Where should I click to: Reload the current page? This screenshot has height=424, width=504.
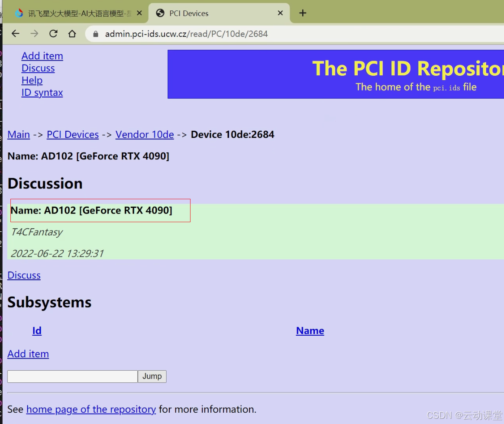[53, 34]
